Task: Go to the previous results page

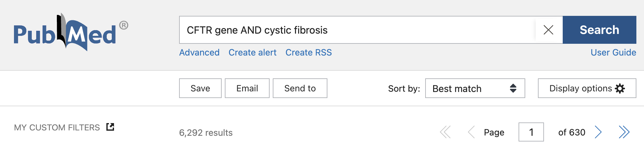Action: coord(471,132)
